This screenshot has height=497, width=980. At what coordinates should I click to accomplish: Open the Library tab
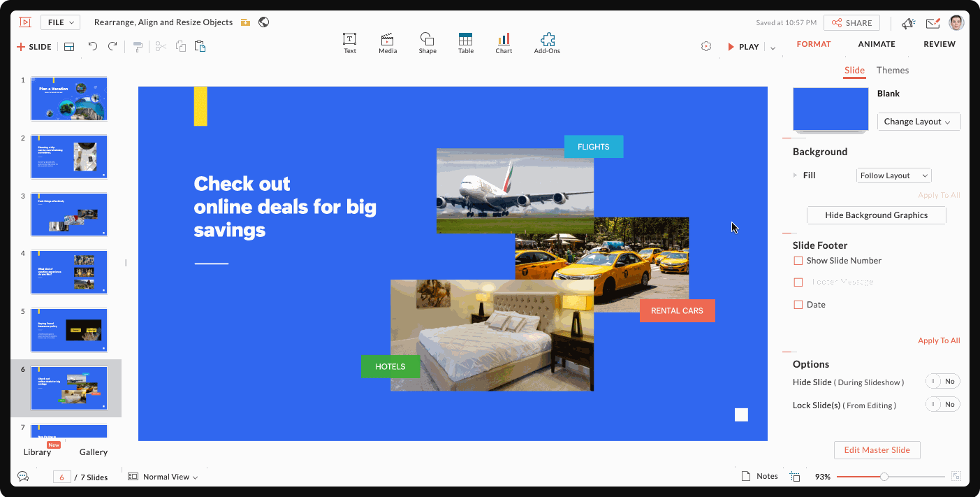tap(37, 452)
